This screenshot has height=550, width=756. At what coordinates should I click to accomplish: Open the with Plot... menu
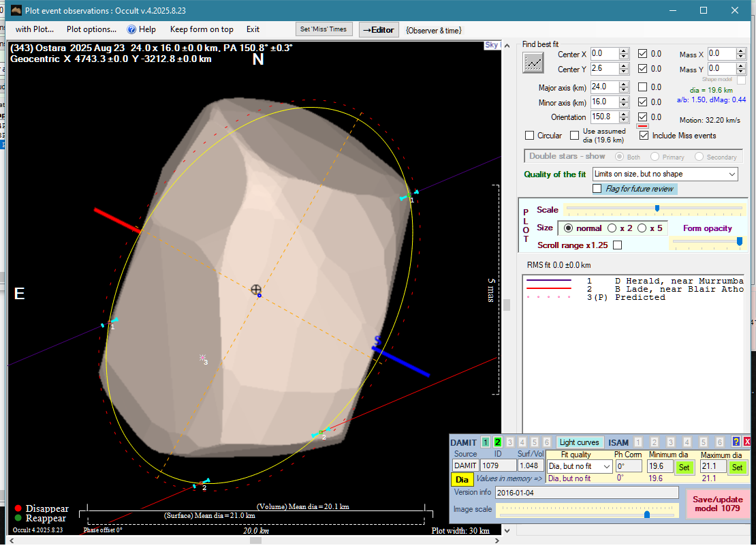pos(35,29)
